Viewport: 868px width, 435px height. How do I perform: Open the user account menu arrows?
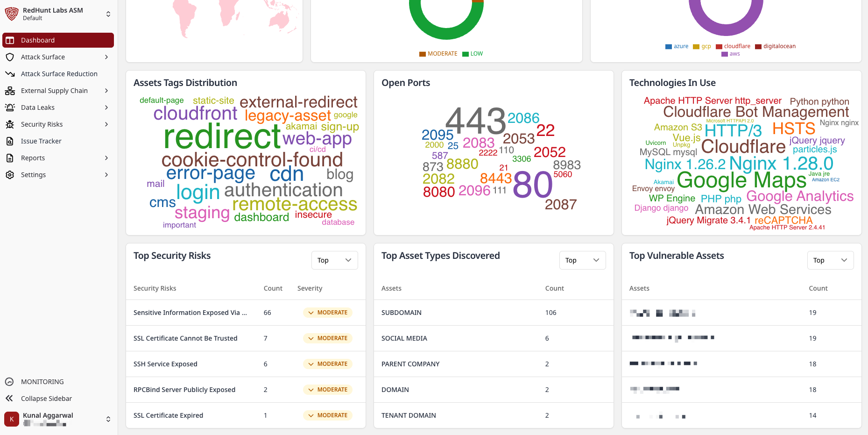pyautogui.click(x=108, y=419)
